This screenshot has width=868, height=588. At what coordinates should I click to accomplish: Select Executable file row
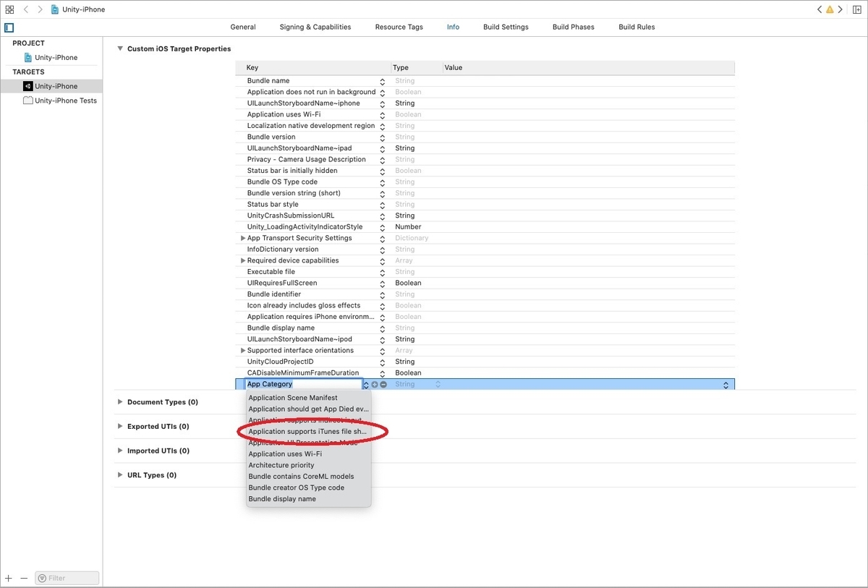click(485, 272)
